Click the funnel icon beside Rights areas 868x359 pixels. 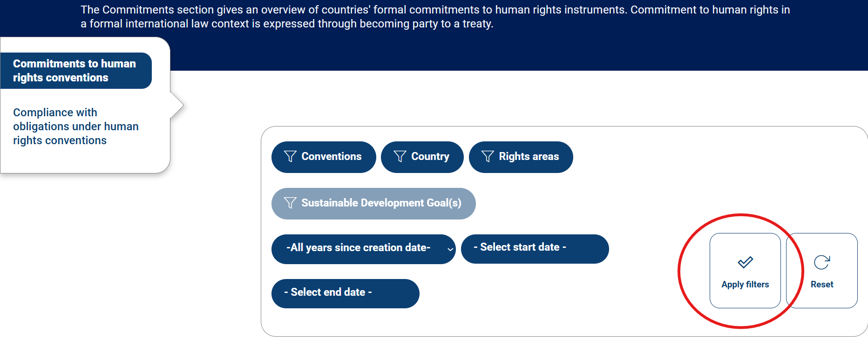[488, 157]
